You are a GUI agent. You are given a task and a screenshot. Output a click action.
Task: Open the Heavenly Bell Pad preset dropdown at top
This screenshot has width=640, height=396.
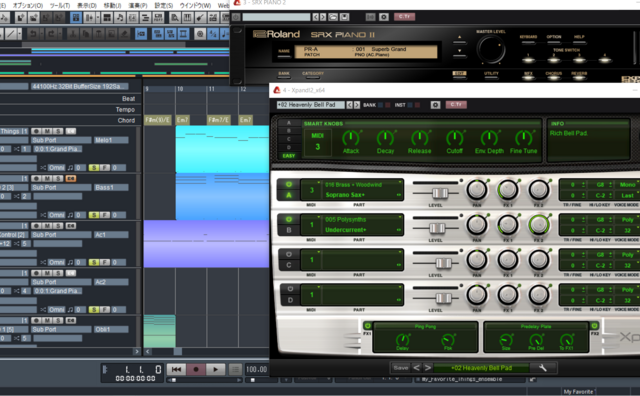tap(311, 105)
